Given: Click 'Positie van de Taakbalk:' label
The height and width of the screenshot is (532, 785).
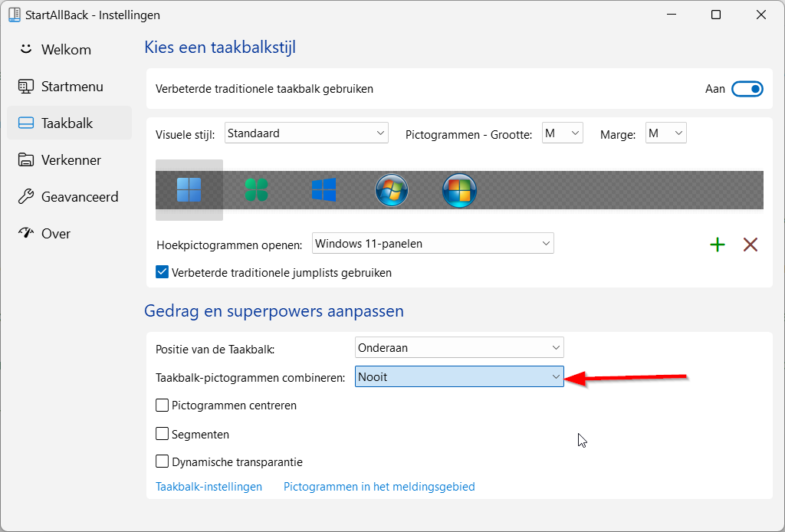Looking at the screenshot, I should pyautogui.click(x=215, y=350).
